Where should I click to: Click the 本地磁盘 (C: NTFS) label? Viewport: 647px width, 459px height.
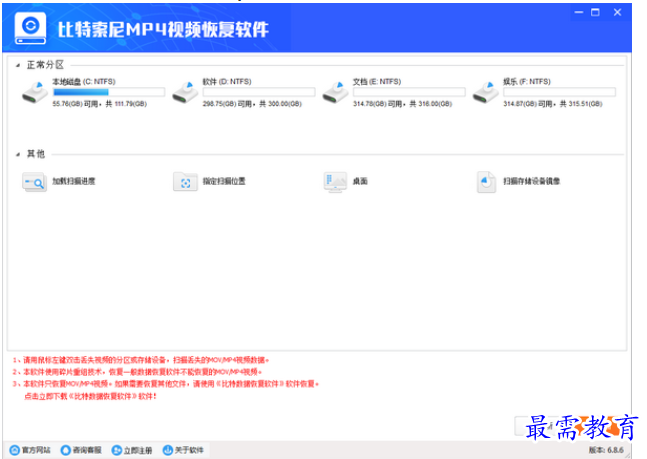[84, 82]
